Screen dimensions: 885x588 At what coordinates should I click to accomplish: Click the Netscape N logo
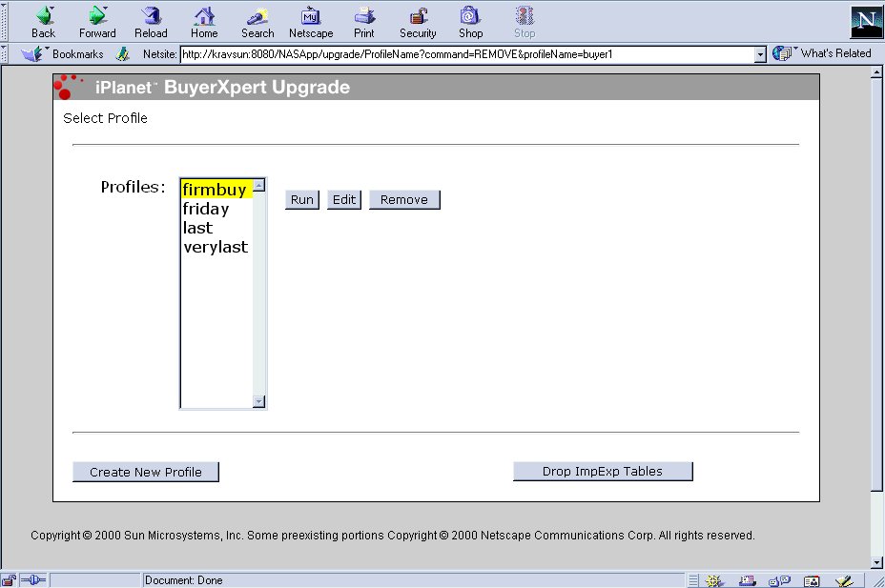(x=866, y=22)
